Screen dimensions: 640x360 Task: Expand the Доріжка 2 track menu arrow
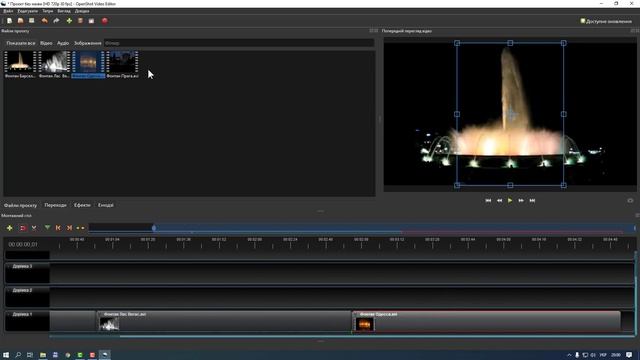coord(9,290)
